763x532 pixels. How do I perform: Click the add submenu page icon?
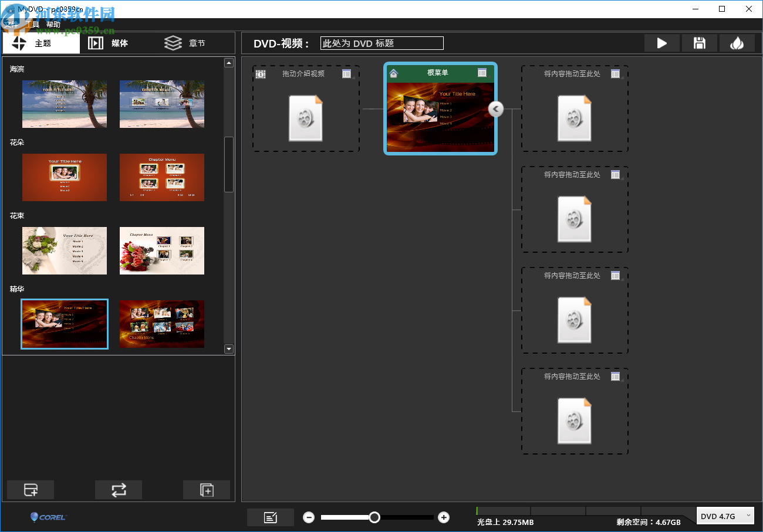point(207,490)
